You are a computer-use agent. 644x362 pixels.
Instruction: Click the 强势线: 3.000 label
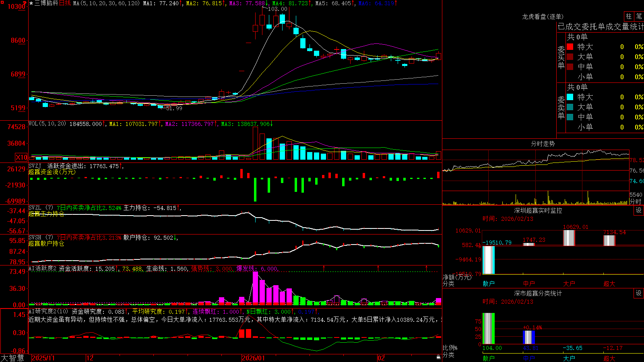pyautogui.click(x=212, y=268)
